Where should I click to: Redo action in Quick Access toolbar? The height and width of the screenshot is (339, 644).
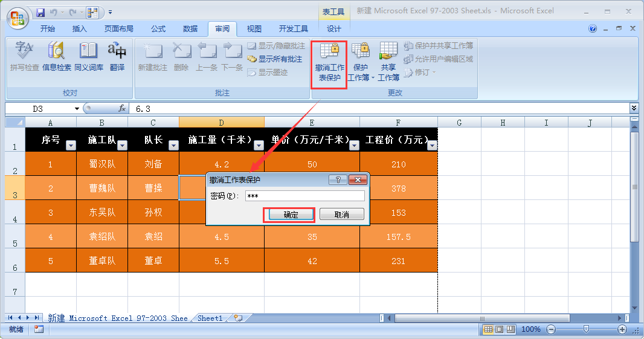[72, 12]
